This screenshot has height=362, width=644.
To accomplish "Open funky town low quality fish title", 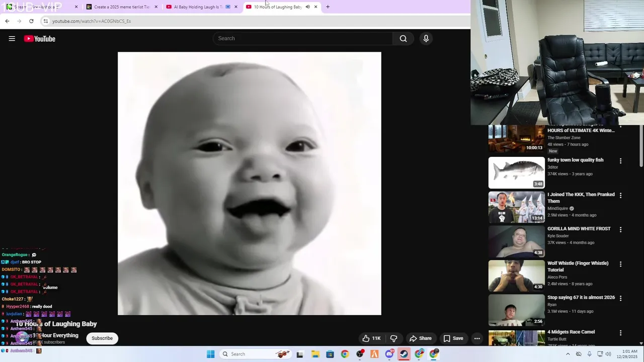I will click(576, 160).
